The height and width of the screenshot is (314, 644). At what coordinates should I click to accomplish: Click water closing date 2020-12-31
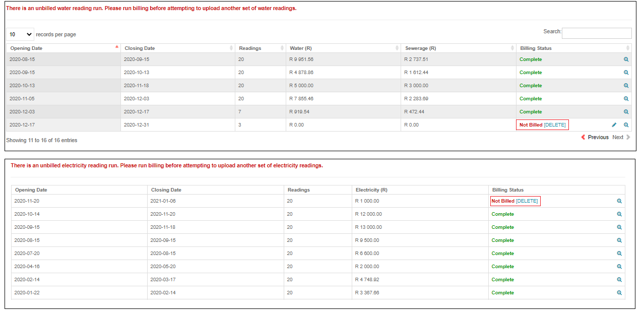click(137, 125)
